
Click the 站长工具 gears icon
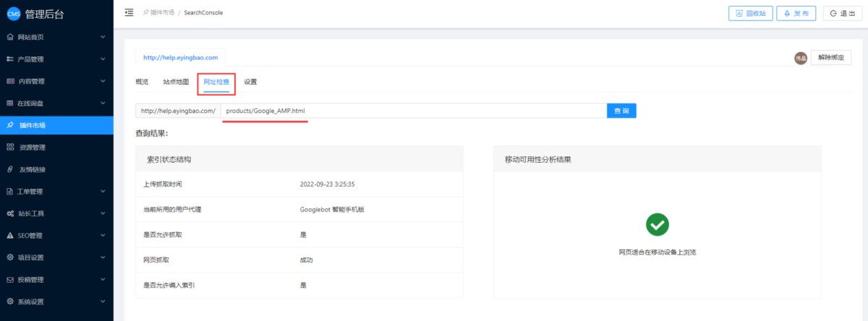click(x=10, y=213)
